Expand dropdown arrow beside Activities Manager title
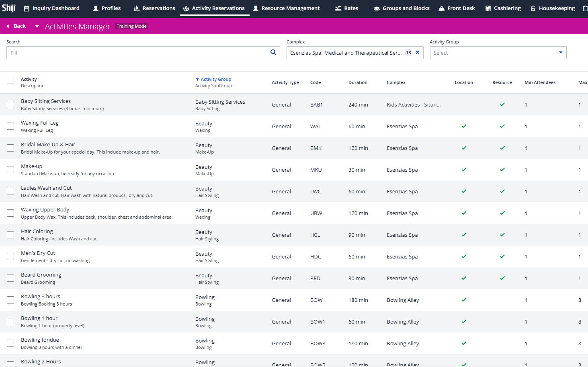 click(37, 26)
